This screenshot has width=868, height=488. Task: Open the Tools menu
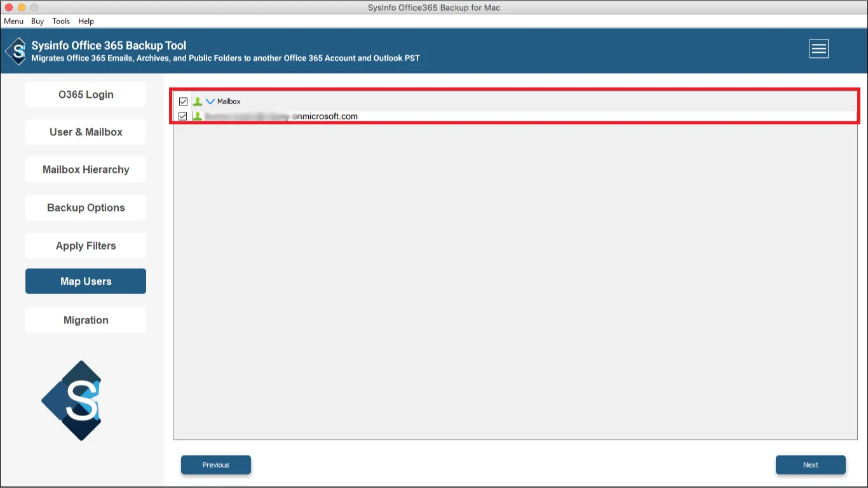[x=61, y=21]
